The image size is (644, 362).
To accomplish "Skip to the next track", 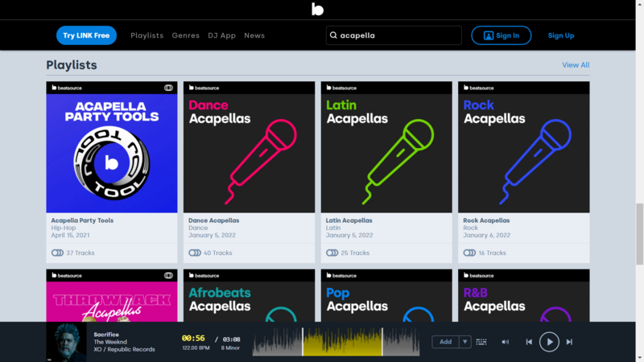I will tap(569, 342).
